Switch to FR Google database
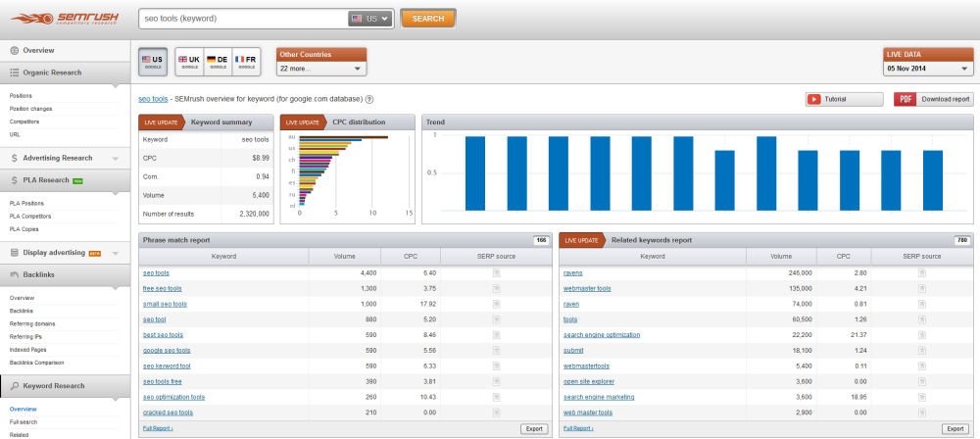This screenshot has width=980, height=439. click(x=246, y=62)
